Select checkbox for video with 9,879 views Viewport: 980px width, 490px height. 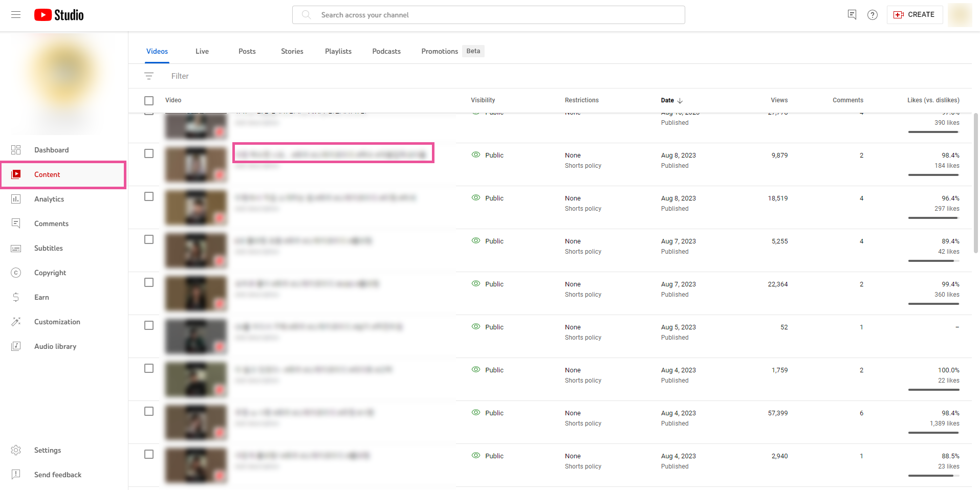(x=149, y=153)
